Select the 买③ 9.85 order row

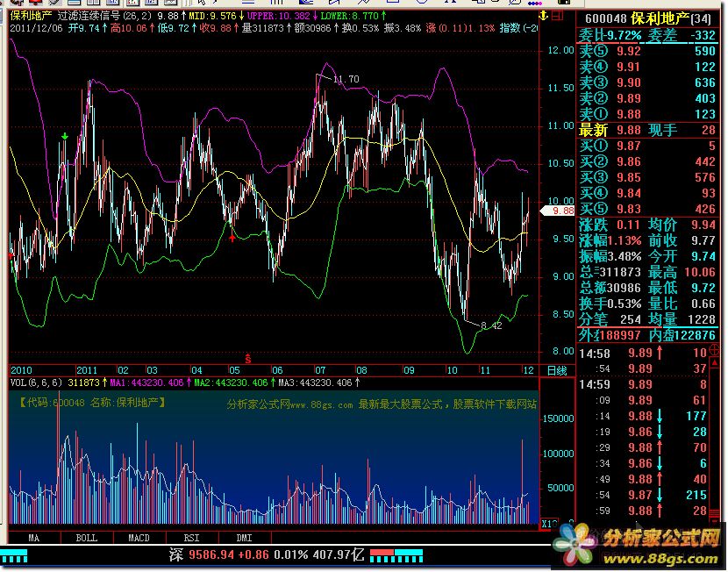pyautogui.click(x=647, y=177)
